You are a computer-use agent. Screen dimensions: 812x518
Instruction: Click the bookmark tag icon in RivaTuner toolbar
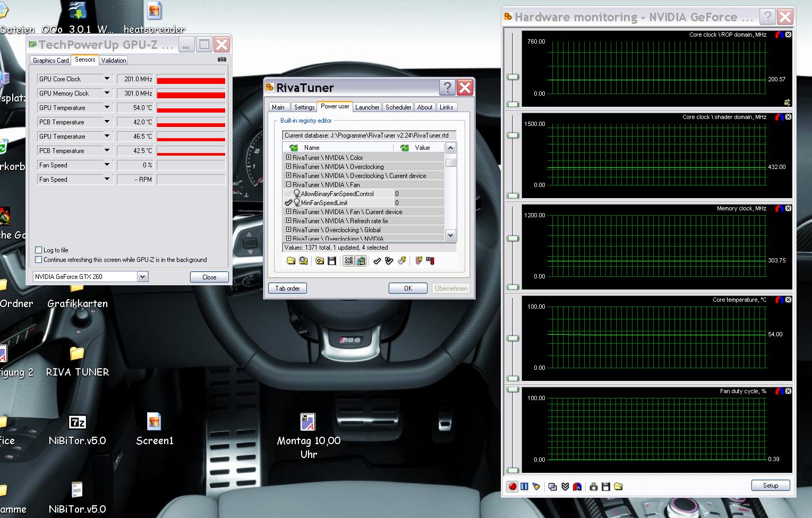(x=418, y=261)
